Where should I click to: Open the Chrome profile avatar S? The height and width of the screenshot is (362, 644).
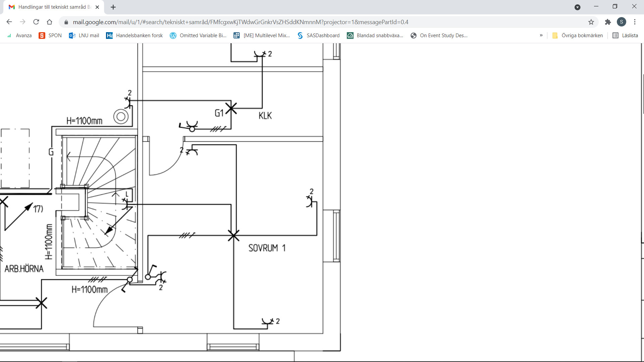click(621, 22)
